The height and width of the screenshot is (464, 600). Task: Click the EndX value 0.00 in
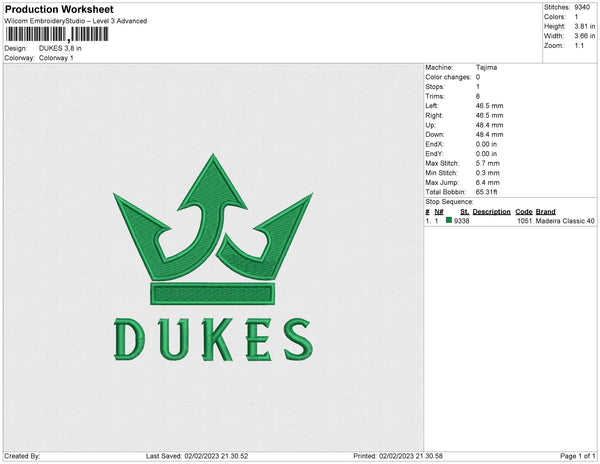[x=486, y=144]
